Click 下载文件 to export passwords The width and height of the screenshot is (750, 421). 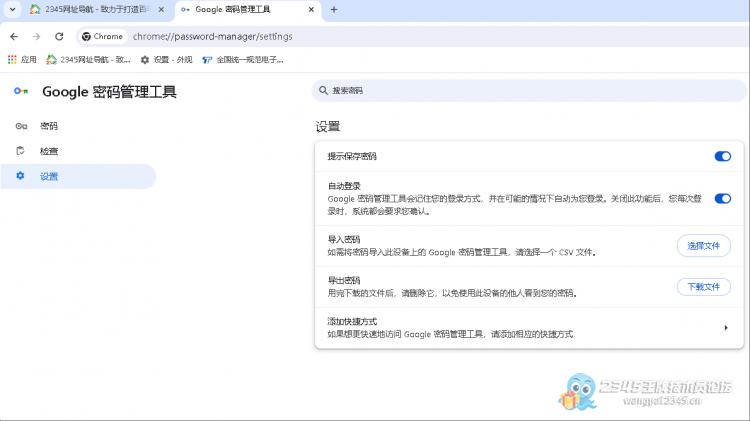point(704,287)
